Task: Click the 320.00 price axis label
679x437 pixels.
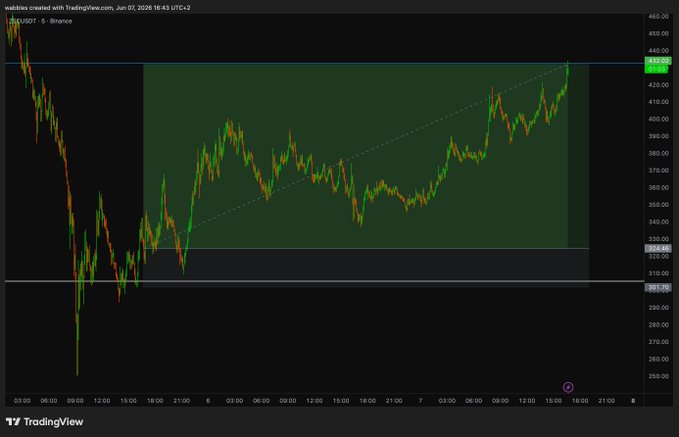Action: pos(658,256)
